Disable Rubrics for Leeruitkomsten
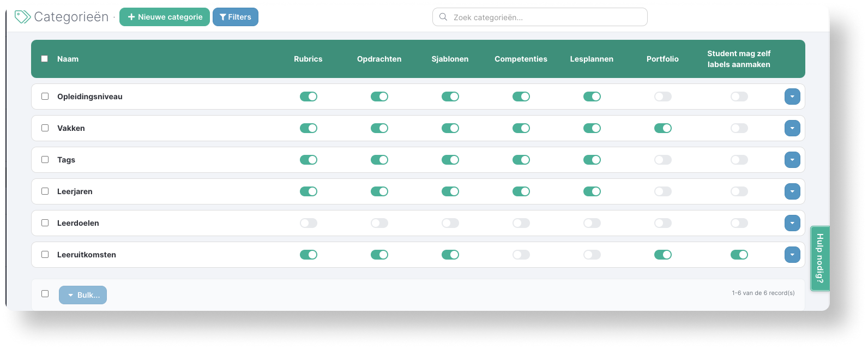868x349 pixels. coord(309,255)
